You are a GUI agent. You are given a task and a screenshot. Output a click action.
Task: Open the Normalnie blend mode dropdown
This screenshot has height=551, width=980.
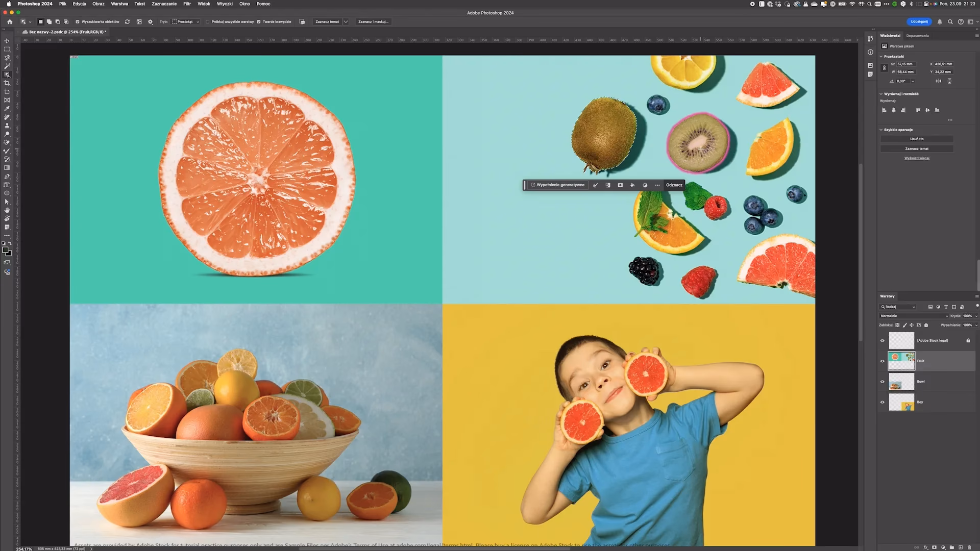(914, 316)
